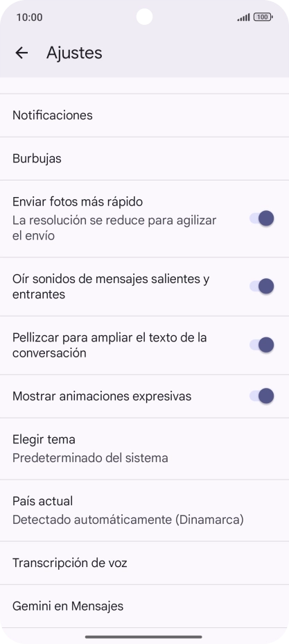Tap the bottom navigation gesture bar
289x644 pixels.
click(x=144, y=637)
